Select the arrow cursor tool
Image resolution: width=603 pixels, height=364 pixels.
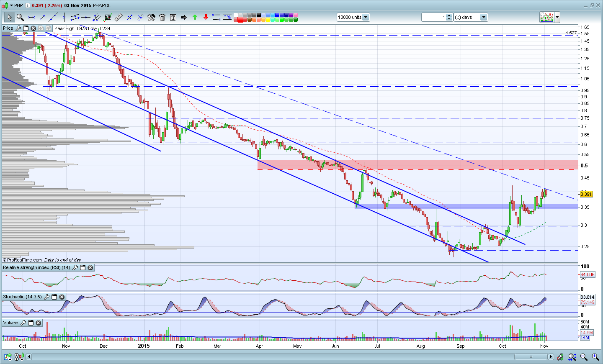[x=9, y=17]
